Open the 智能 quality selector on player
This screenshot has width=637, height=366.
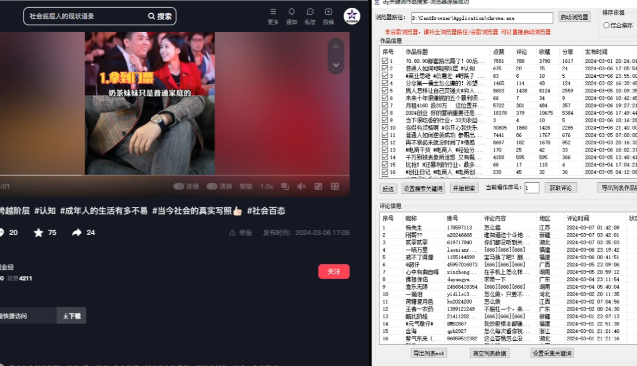[246, 186]
